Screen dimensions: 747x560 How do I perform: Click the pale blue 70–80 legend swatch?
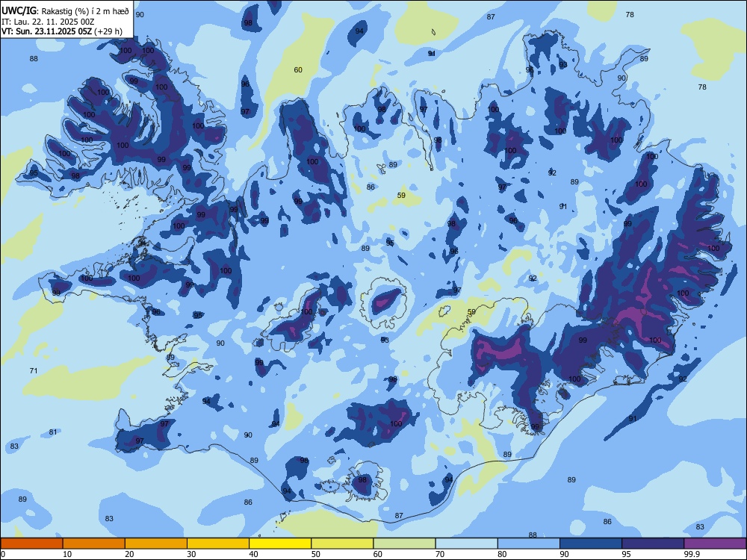466,544
